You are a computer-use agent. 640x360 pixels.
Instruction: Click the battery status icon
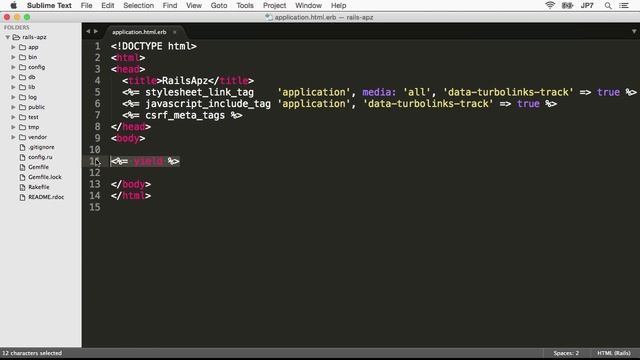point(567,5)
